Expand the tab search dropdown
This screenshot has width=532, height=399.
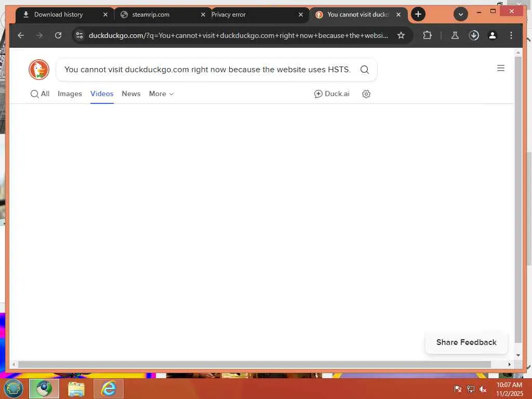pyautogui.click(x=460, y=14)
